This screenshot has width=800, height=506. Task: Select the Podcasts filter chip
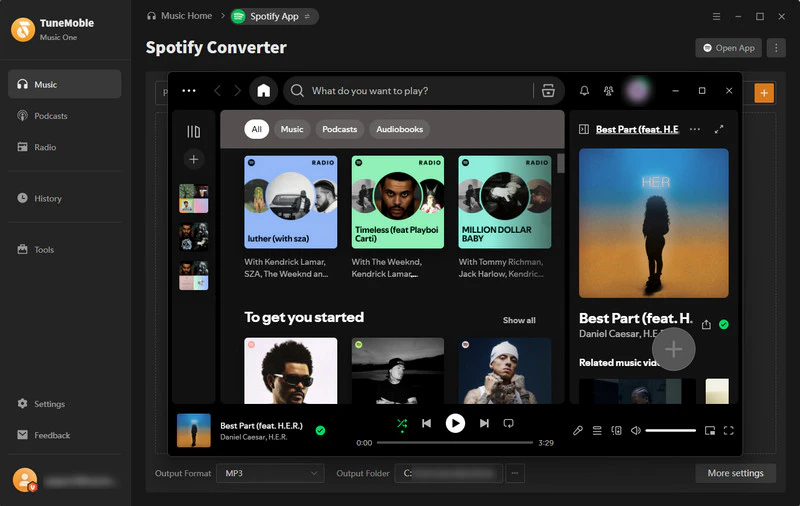(340, 129)
